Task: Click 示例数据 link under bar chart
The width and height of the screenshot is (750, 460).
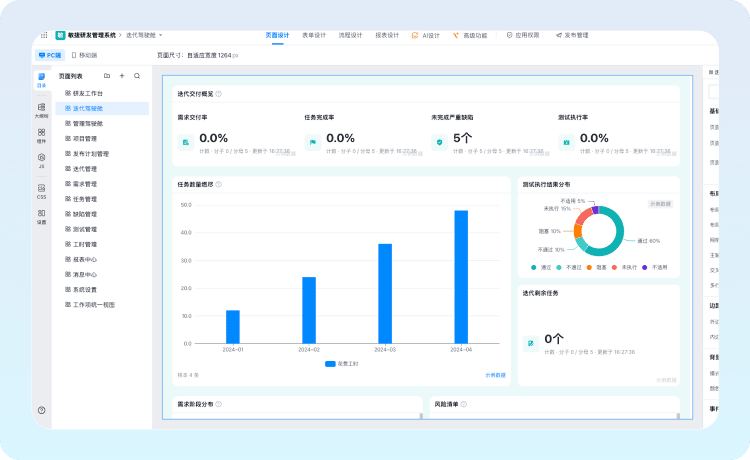Action: coord(496,375)
